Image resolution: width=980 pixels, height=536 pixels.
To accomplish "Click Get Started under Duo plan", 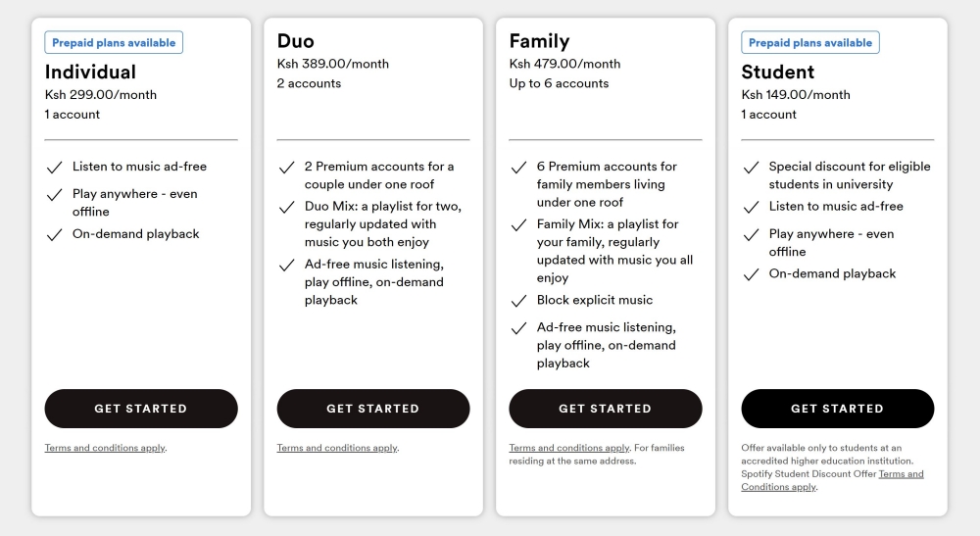I will click(x=373, y=409).
